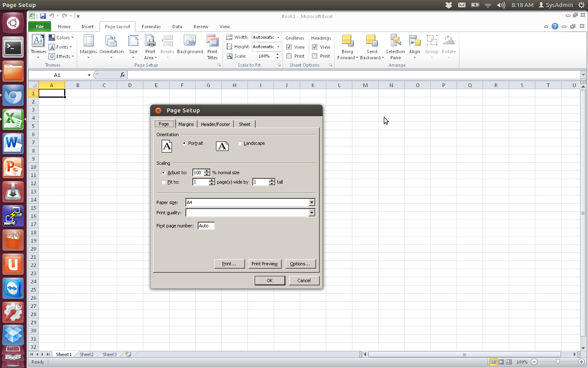This screenshot has width=588, height=368.
Task: Expand the Paper size dropdown
Action: click(x=312, y=202)
